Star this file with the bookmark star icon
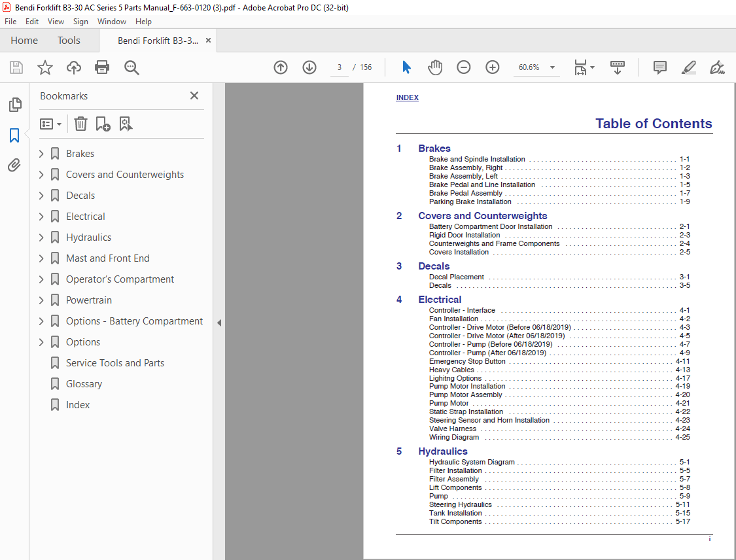Screen dimensions: 736x560 45,67
